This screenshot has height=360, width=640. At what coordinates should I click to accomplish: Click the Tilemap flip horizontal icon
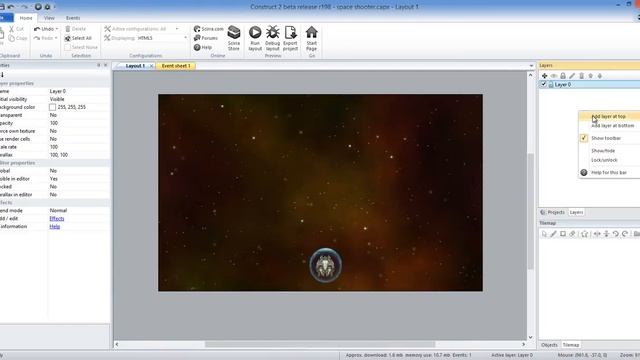[x=597, y=234]
